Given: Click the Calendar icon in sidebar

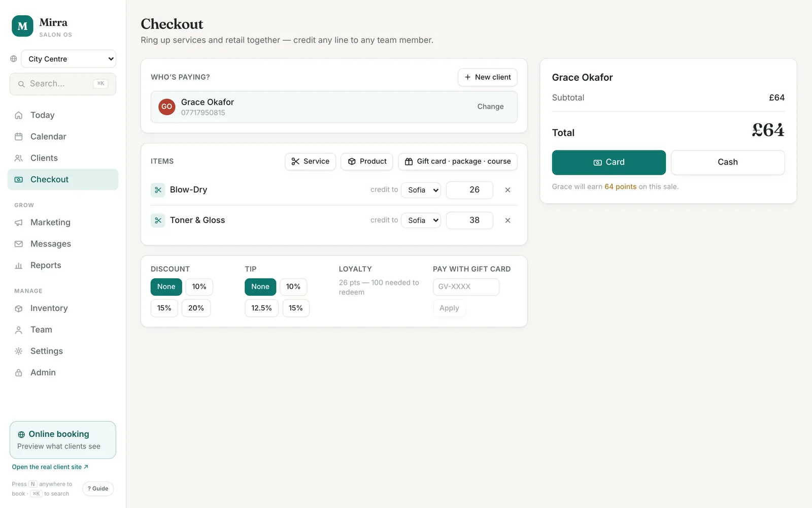Looking at the screenshot, I should (19, 137).
